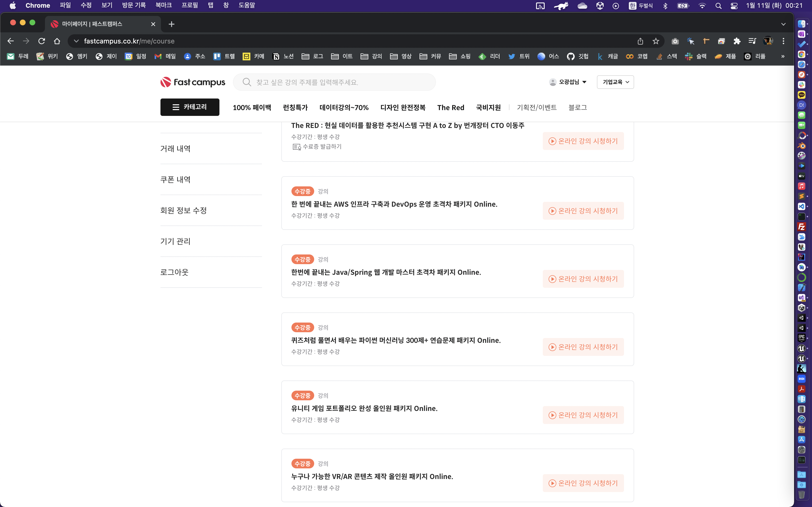Screen dimensions: 812x507
Task: Expand the Chrome tab search chevron
Action: click(x=783, y=24)
